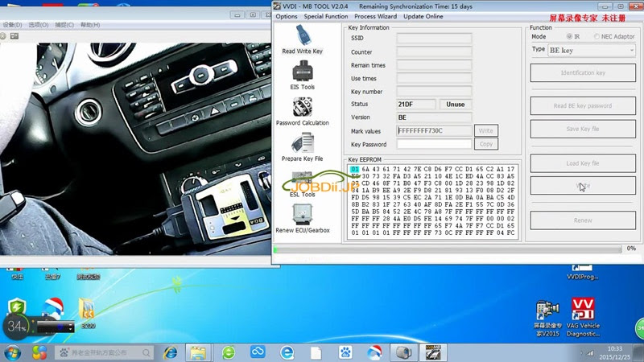The width and height of the screenshot is (644, 362).
Task: Click Read BE key password button
Action: pyautogui.click(x=583, y=106)
